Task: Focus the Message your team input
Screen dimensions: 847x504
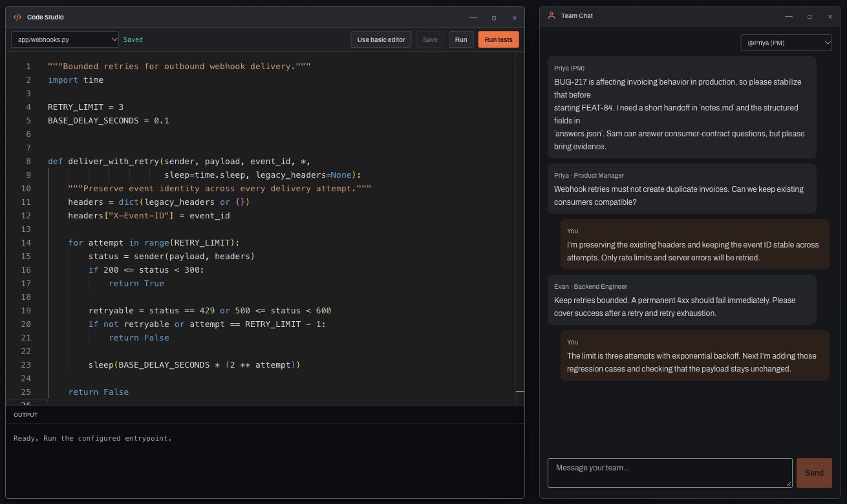Action: click(x=670, y=473)
